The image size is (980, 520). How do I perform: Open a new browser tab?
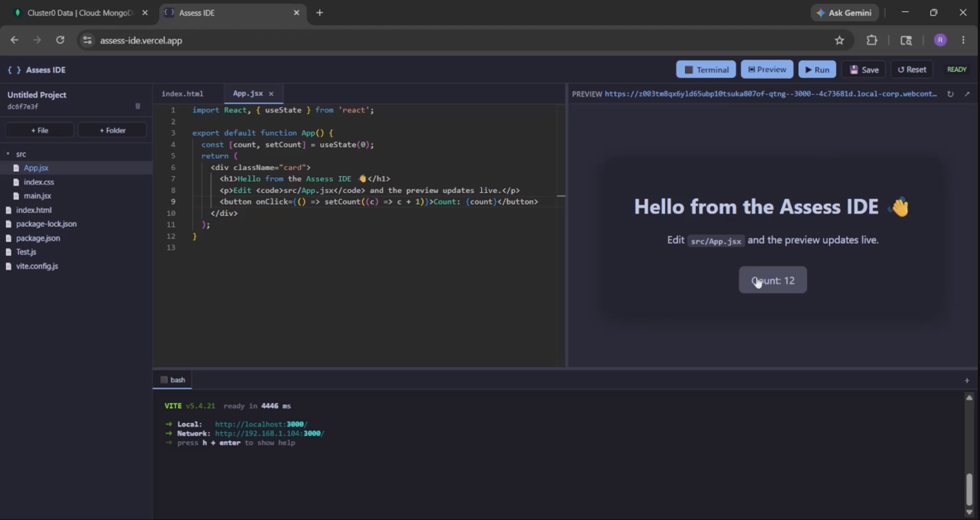[319, 13]
